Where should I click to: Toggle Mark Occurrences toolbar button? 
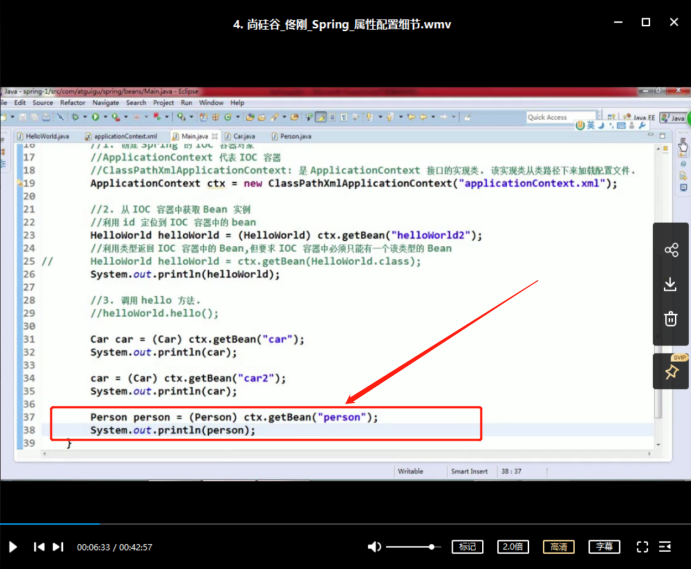pos(321,117)
